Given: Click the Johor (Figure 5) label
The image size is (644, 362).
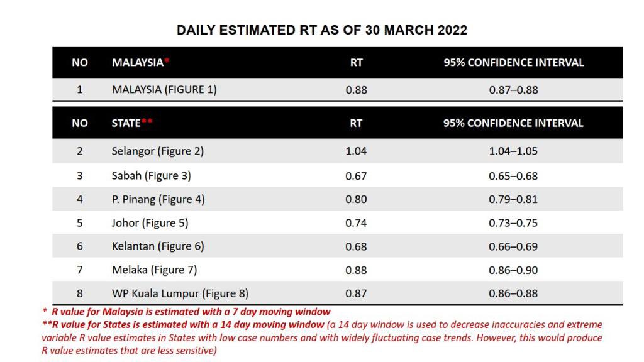Looking at the screenshot, I should click(x=150, y=223).
